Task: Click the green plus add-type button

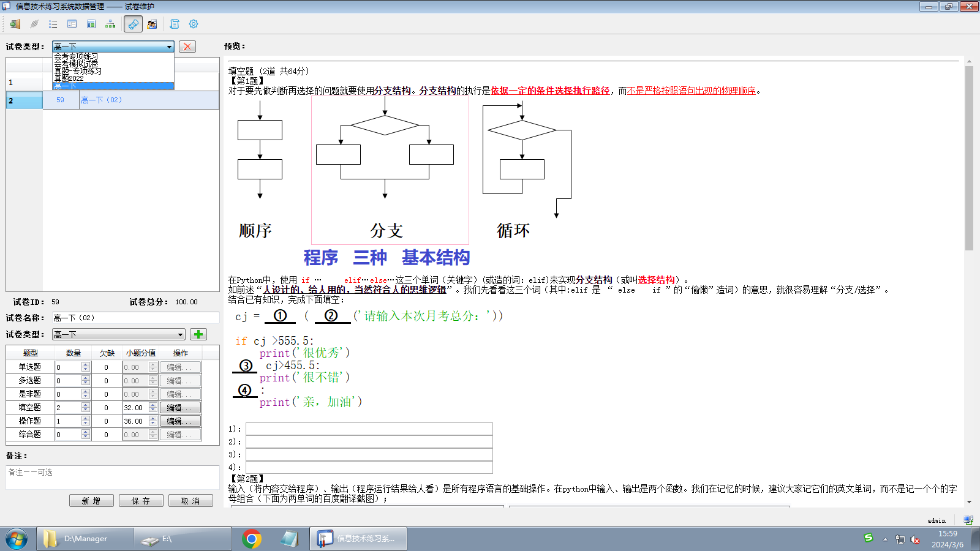Action: point(198,334)
